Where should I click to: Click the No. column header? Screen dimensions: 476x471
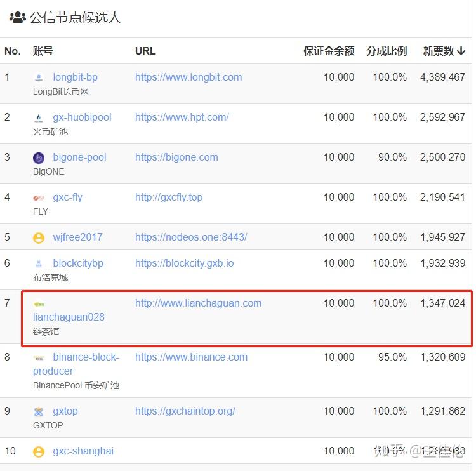pyautogui.click(x=13, y=51)
